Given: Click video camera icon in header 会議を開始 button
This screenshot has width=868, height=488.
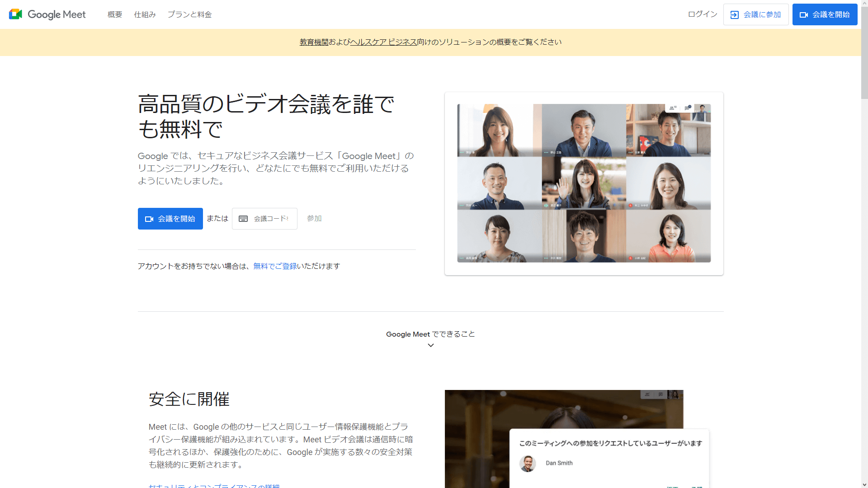Looking at the screenshot, I should click(803, 15).
